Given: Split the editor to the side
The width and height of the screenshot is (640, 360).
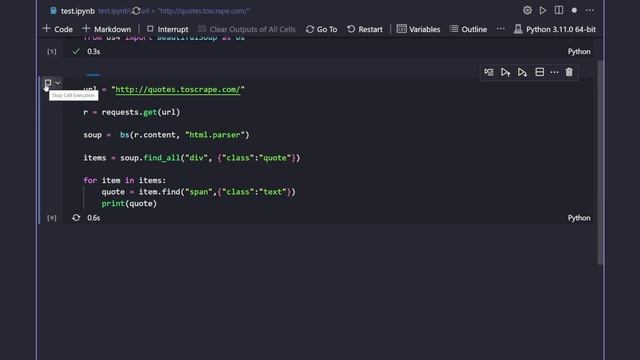Looking at the screenshot, I should pyautogui.click(x=559, y=11).
